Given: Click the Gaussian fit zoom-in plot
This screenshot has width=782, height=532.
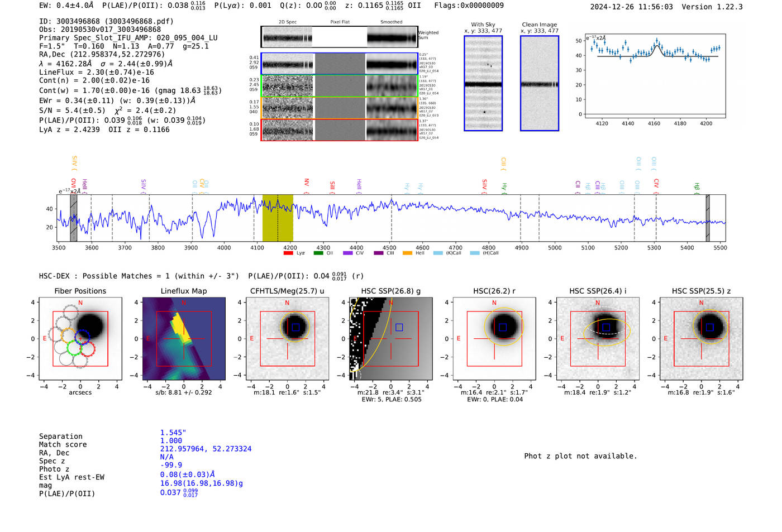Looking at the screenshot, I should pyautogui.click(x=655, y=75).
